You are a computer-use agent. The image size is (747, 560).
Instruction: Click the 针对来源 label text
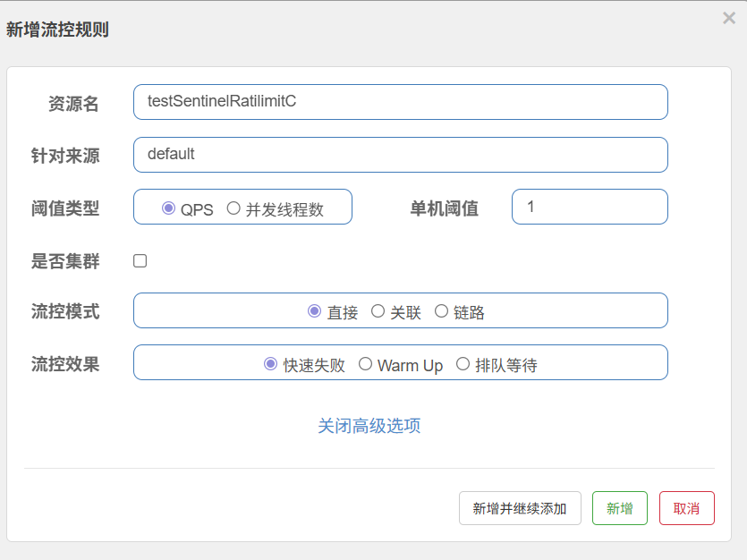coord(65,156)
